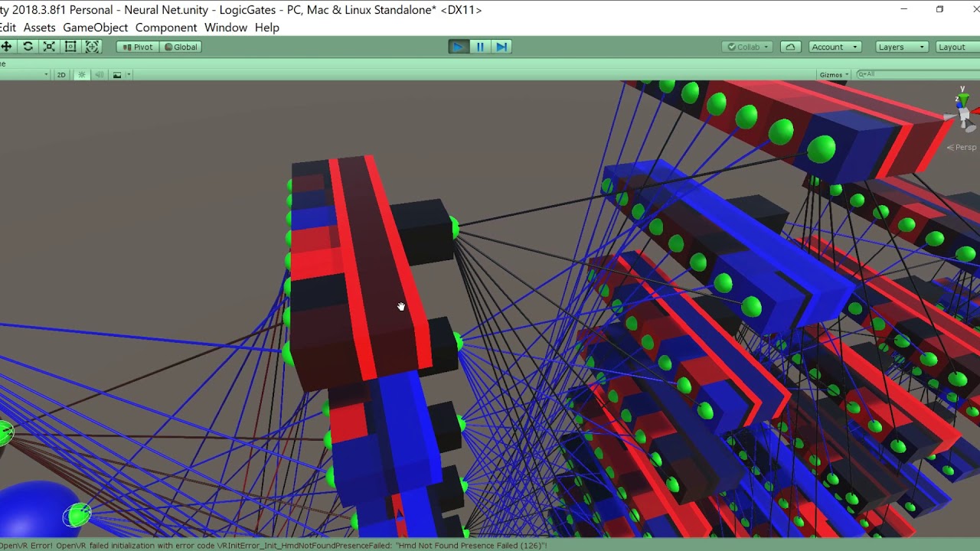Open the GameObject menu
Screen dimensions: 980x551
click(95, 28)
